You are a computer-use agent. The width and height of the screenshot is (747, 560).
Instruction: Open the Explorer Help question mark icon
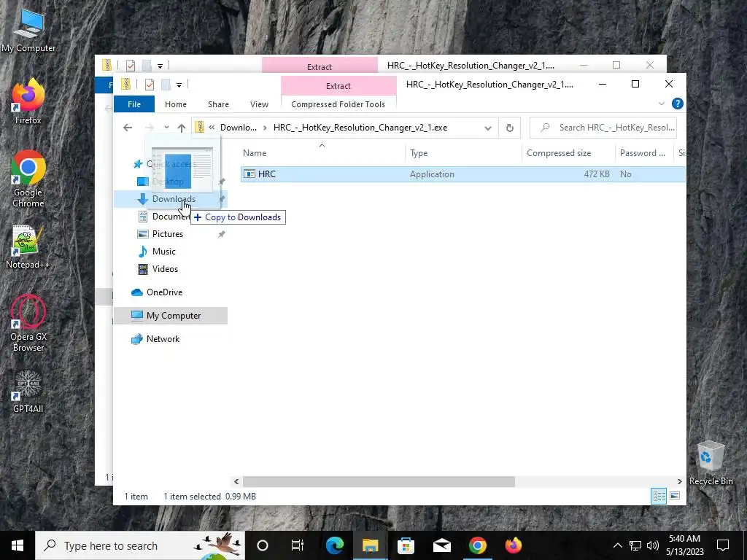coord(677,104)
